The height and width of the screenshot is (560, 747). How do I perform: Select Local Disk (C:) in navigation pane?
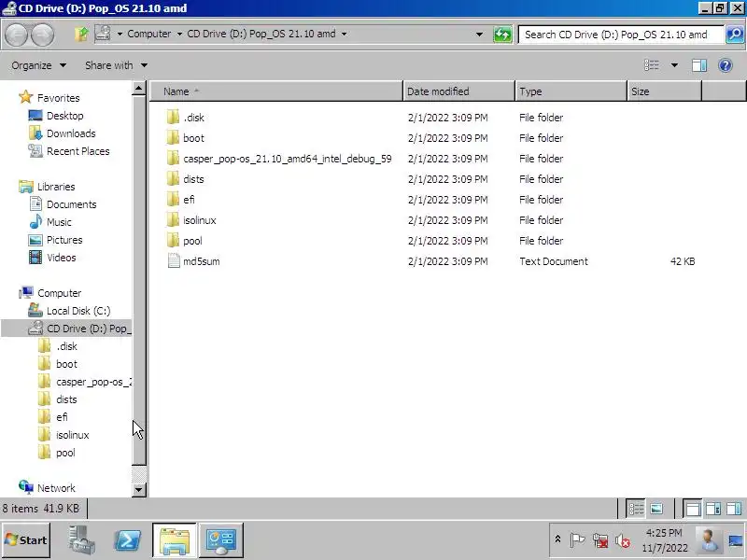coord(78,311)
